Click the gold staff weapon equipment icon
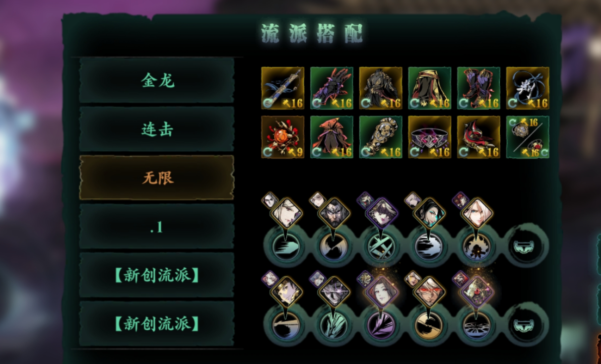 (283, 88)
